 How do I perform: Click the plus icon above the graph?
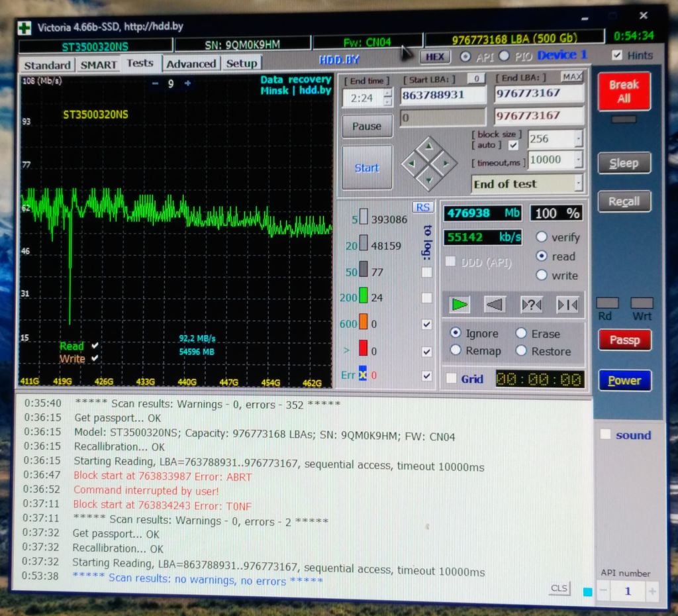click(187, 83)
